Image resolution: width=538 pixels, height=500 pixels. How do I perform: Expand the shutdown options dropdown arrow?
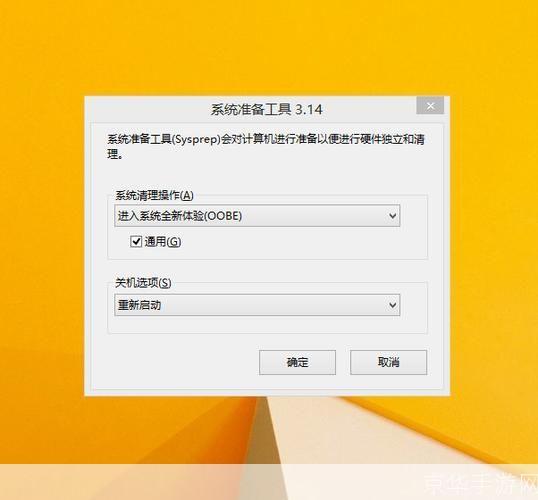pyautogui.click(x=393, y=305)
